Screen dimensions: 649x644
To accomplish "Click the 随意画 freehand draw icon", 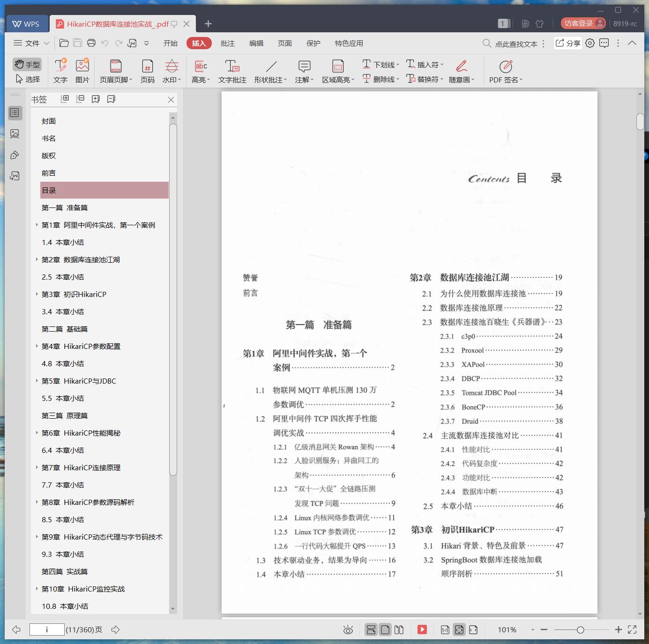I will (462, 66).
